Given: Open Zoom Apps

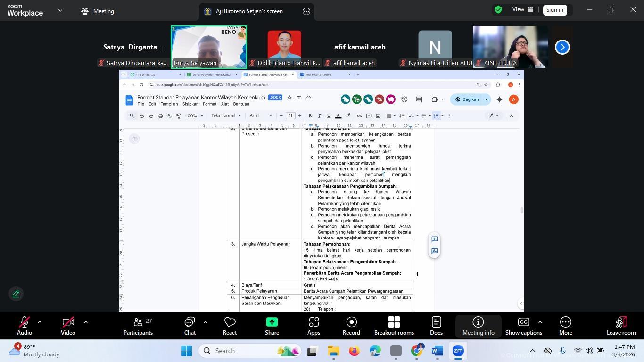Looking at the screenshot, I should [x=314, y=326].
